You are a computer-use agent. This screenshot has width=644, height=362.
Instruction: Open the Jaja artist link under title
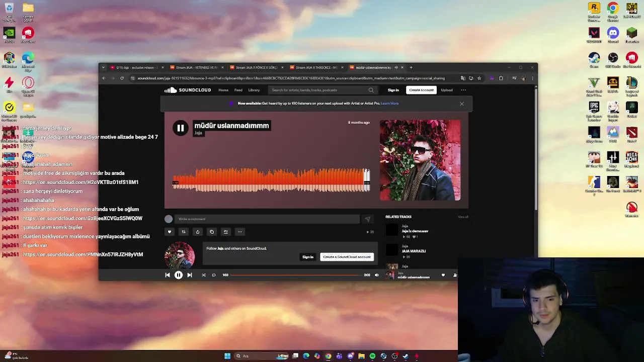coord(198,133)
